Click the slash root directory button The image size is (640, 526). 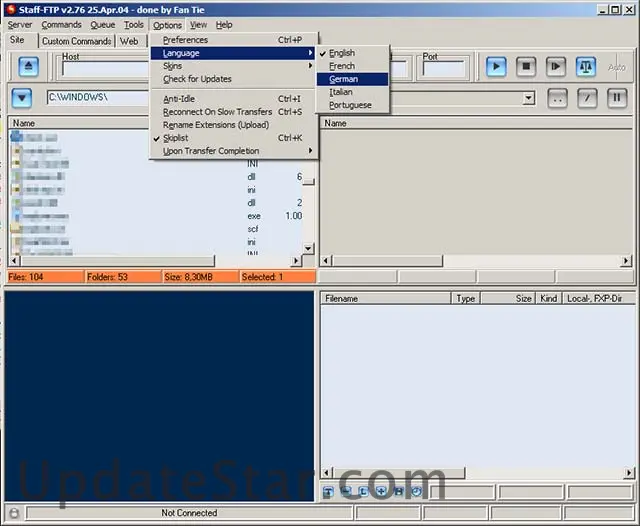point(587,98)
